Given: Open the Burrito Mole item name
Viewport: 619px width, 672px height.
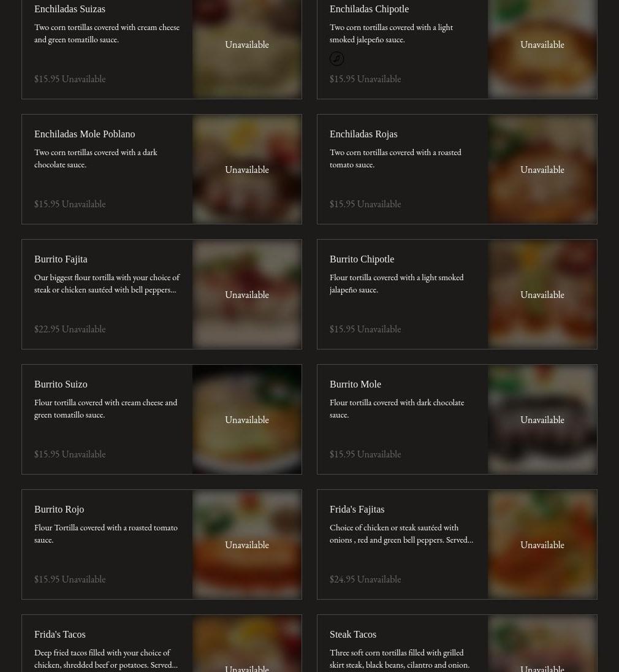Looking at the screenshot, I should (355, 384).
